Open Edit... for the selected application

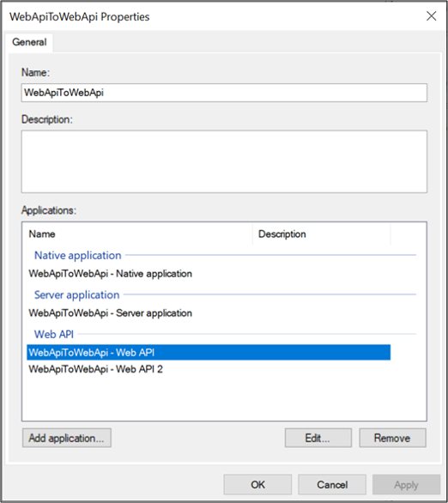tap(318, 438)
